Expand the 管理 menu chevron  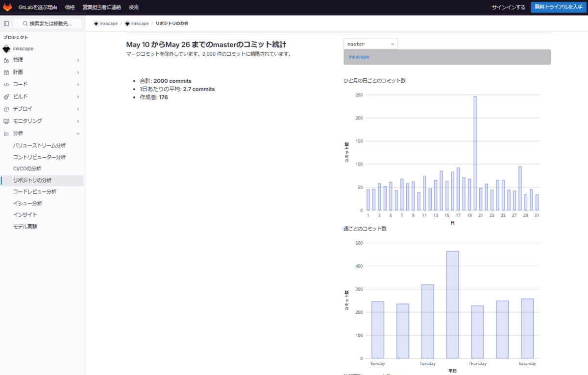78,60
